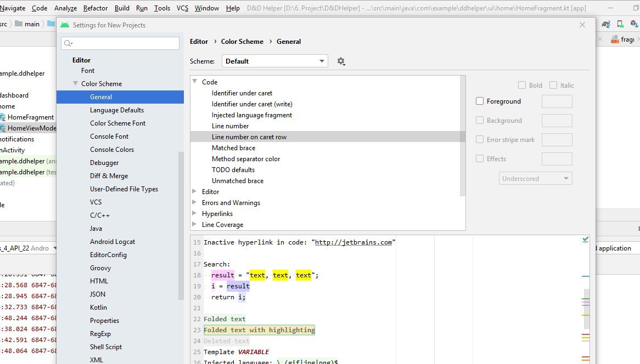Open device dropdown arrow next to API_22
The image size is (640, 364).
pos(55,248)
